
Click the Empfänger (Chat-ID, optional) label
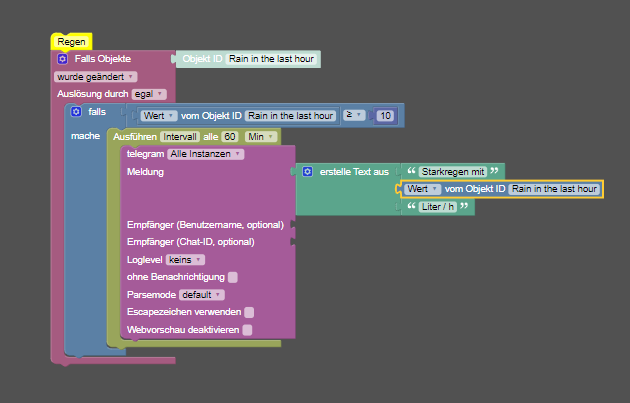tap(190, 242)
